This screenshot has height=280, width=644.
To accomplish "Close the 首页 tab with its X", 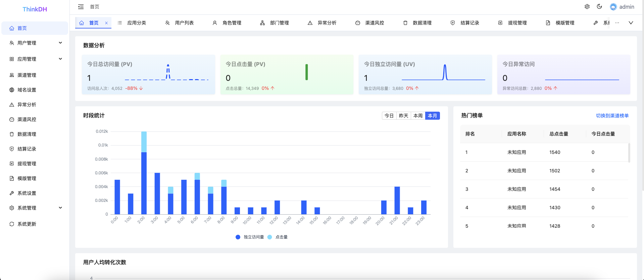I will click(106, 23).
